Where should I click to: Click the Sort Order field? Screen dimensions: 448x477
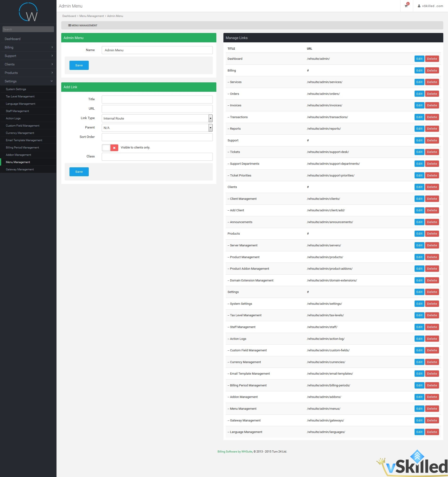(157, 137)
